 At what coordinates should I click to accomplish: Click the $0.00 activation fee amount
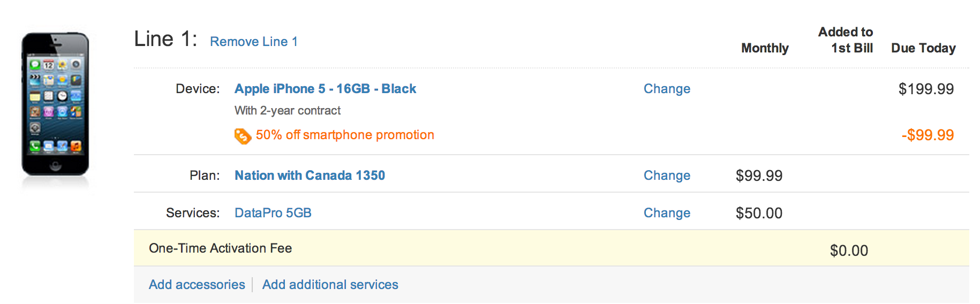(849, 250)
